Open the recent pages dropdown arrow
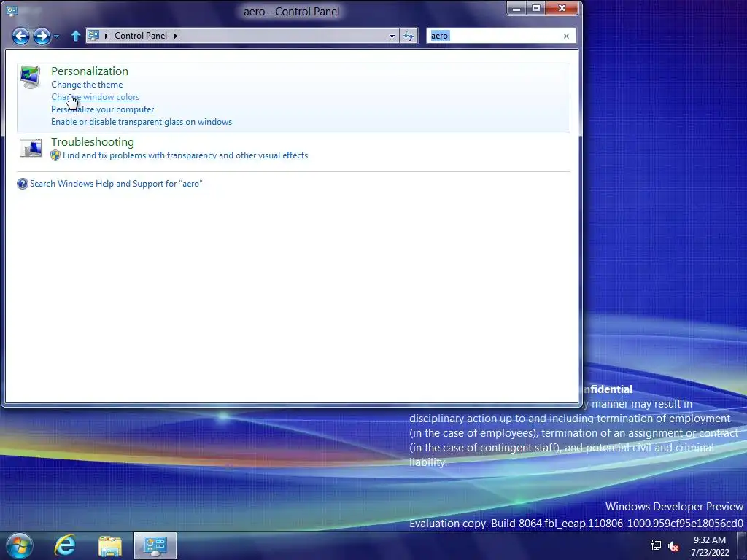The width and height of the screenshot is (747, 560). point(57,36)
